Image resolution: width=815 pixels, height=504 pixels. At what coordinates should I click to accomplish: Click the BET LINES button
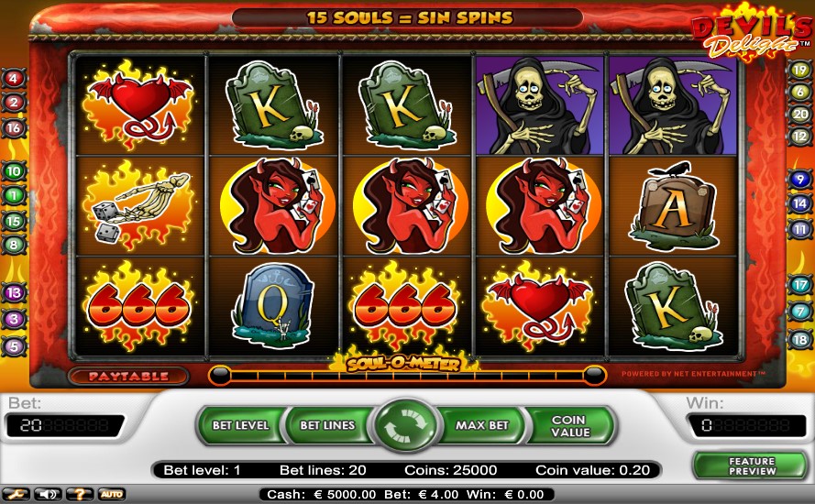click(327, 425)
